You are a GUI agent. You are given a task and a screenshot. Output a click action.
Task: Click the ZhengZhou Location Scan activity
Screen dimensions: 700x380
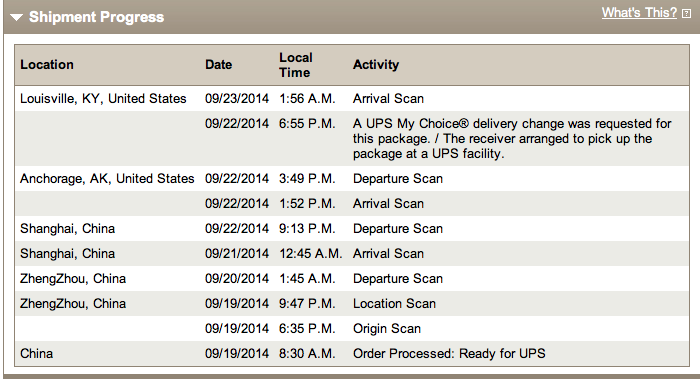394,304
